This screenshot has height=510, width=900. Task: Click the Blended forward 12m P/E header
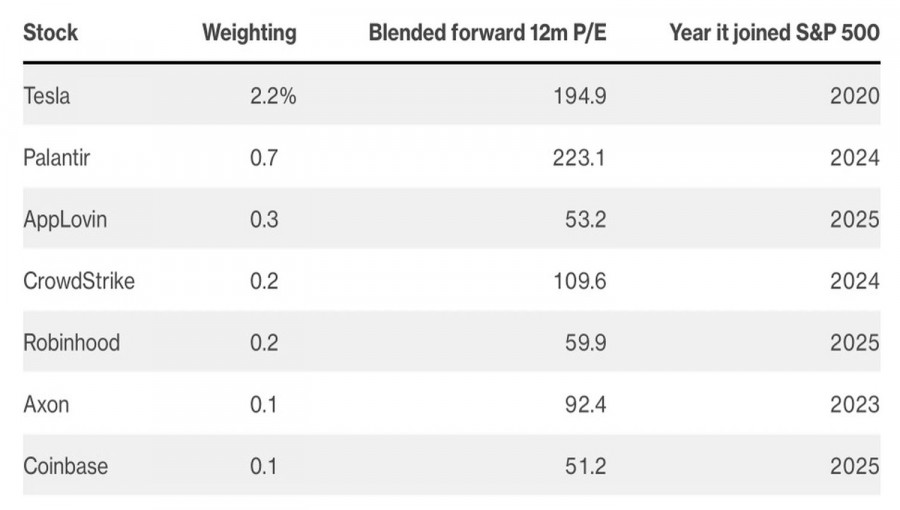point(487,32)
